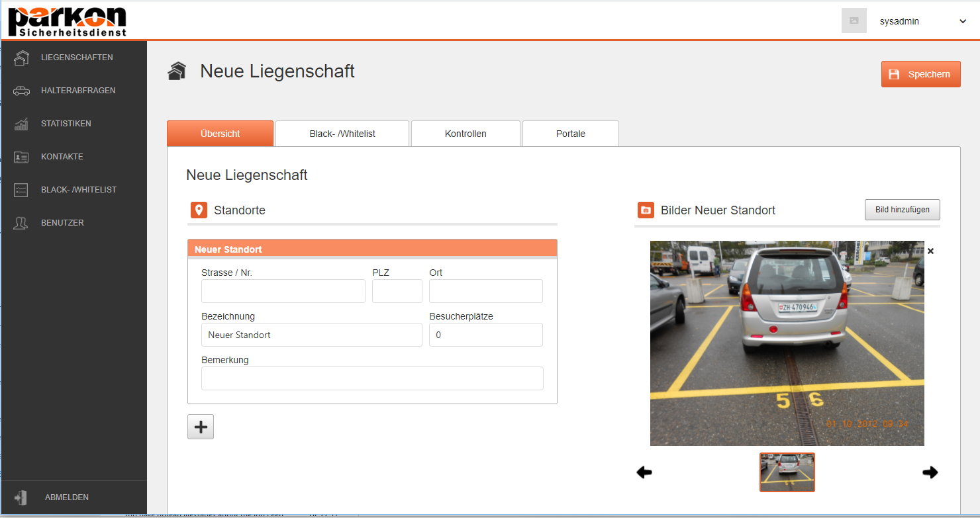Click into the Besucherplätze field

tap(485, 335)
